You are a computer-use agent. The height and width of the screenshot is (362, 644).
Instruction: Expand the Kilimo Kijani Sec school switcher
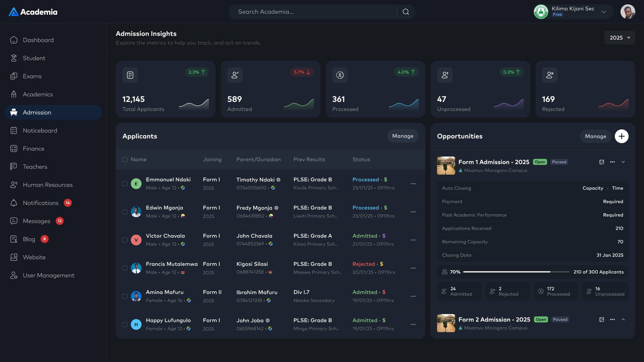604,12
